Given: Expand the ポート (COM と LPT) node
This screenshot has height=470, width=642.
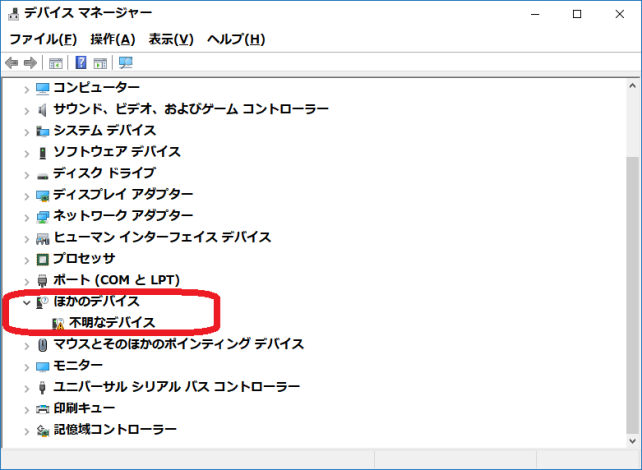Looking at the screenshot, I should pyautogui.click(x=27, y=282).
